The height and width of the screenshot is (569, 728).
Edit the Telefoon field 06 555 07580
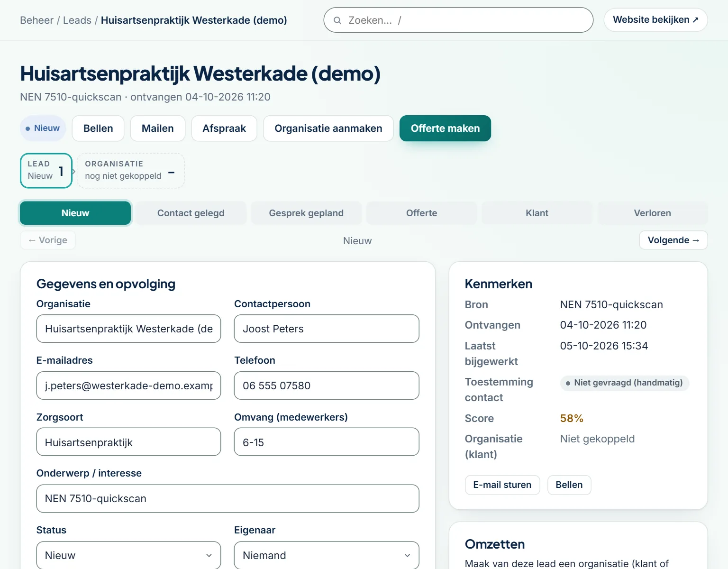tap(327, 385)
